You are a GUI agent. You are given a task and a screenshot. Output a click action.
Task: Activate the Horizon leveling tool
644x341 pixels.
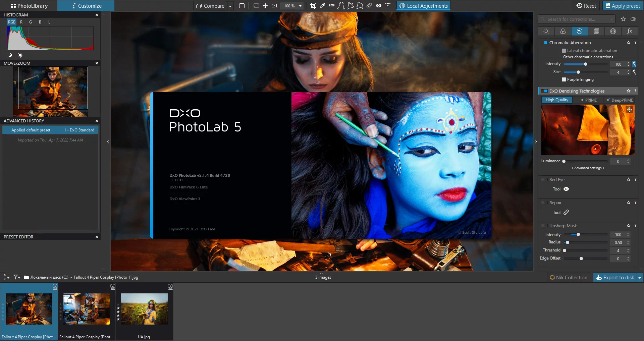tap(332, 6)
